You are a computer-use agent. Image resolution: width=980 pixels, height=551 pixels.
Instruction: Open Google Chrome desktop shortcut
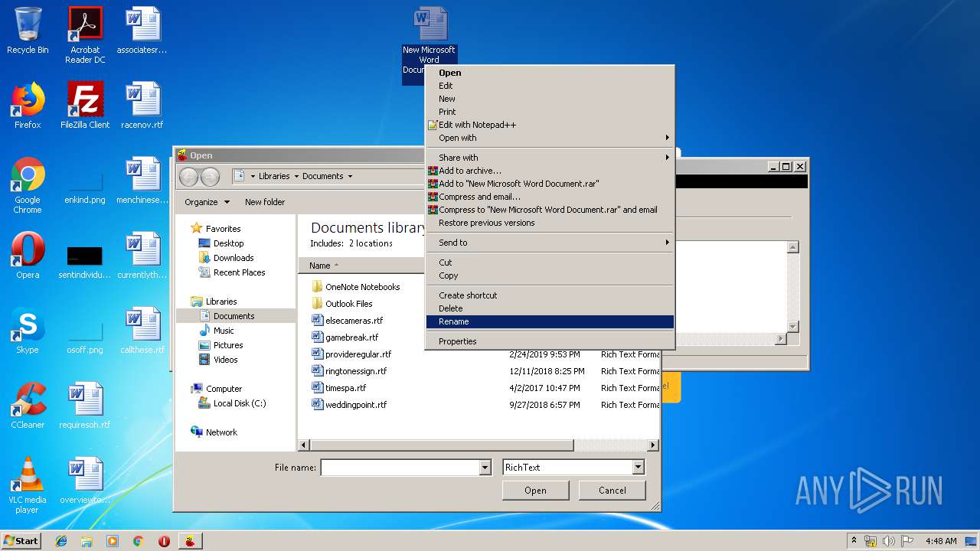28,184
